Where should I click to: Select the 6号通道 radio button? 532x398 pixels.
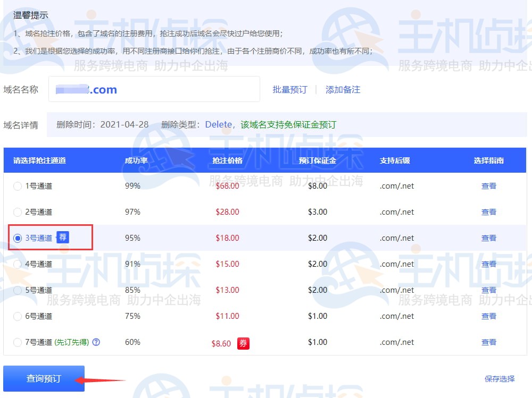[18, 316]
